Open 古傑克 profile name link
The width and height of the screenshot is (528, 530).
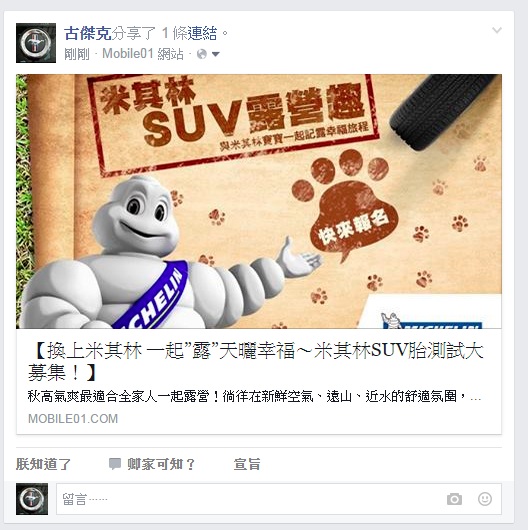click(x=88, y=33)
